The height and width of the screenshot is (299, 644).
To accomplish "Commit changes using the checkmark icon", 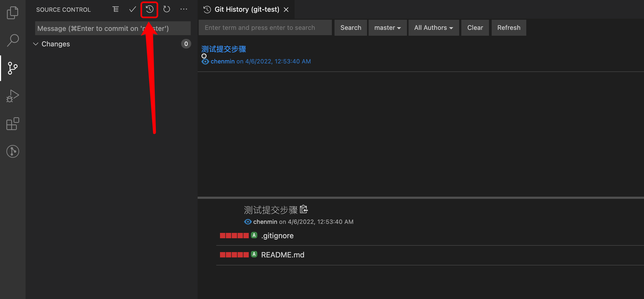I will 132,9.
